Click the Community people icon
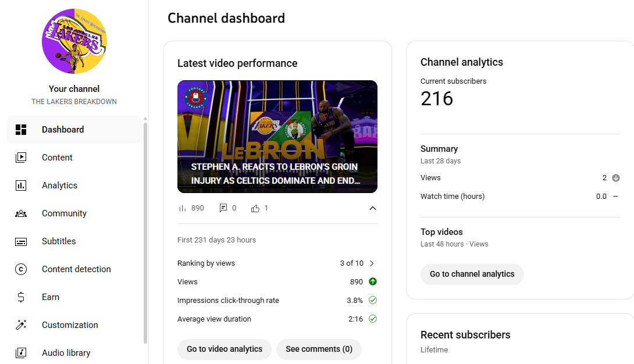 point(20,213)
